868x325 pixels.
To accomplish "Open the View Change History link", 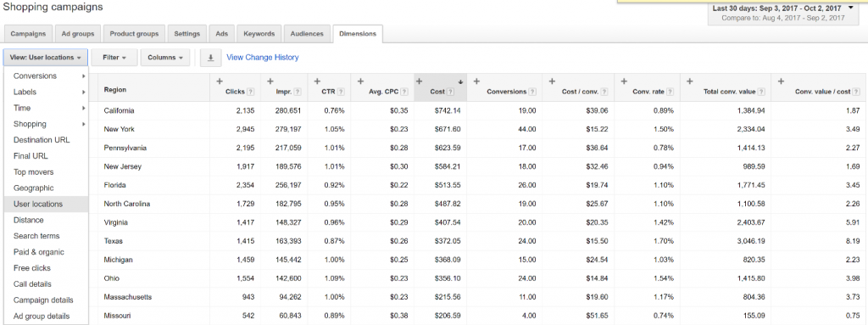I will pos(263,57).
